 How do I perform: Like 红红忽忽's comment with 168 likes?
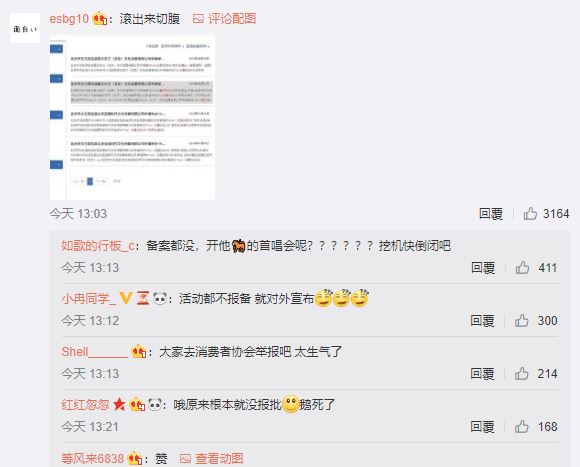tap(522, 427)
